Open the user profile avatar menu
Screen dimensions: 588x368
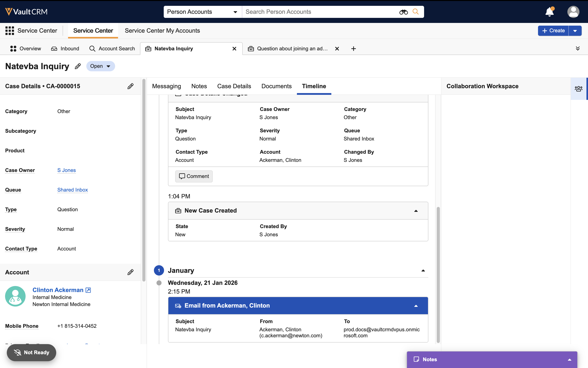point(573,12)
